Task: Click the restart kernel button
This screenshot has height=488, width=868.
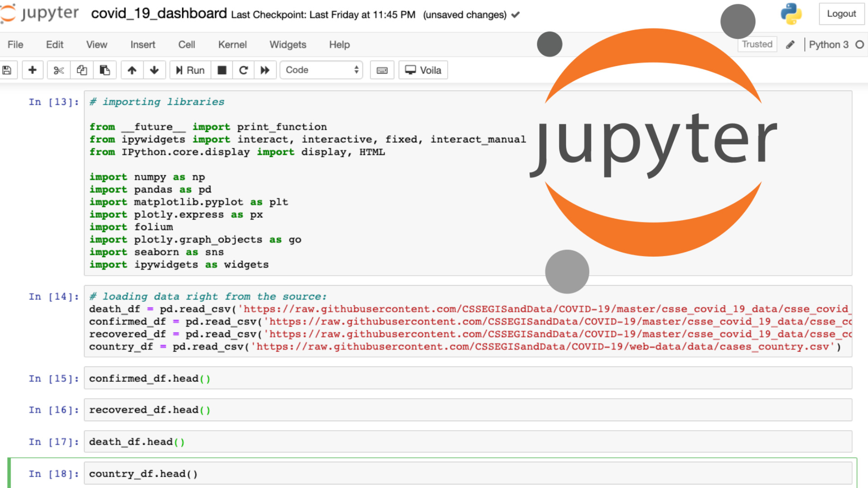Action: pyautogui.click(x=243, y=70)
